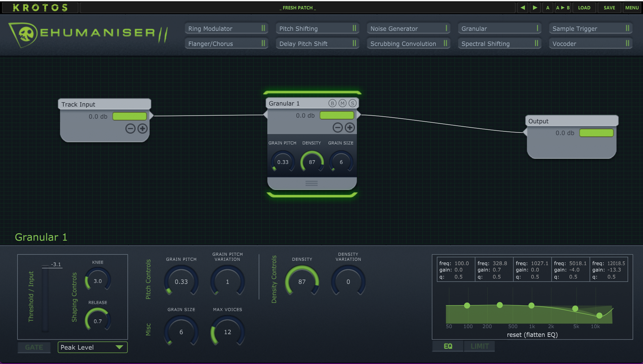The image size is (643, 364).
Task: Add a Ring Modulator module
Action: 226,28
